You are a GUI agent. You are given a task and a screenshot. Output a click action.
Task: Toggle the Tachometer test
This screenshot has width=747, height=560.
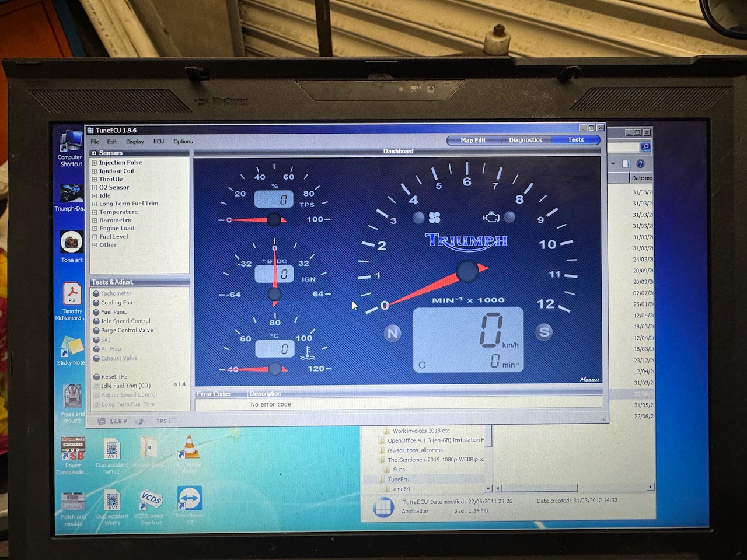tap(96, 294)
